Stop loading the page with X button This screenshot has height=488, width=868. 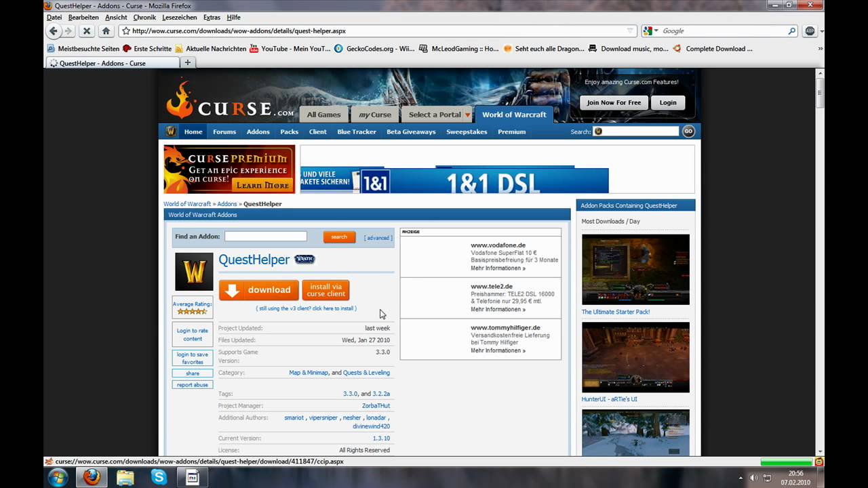coord(87,31)
